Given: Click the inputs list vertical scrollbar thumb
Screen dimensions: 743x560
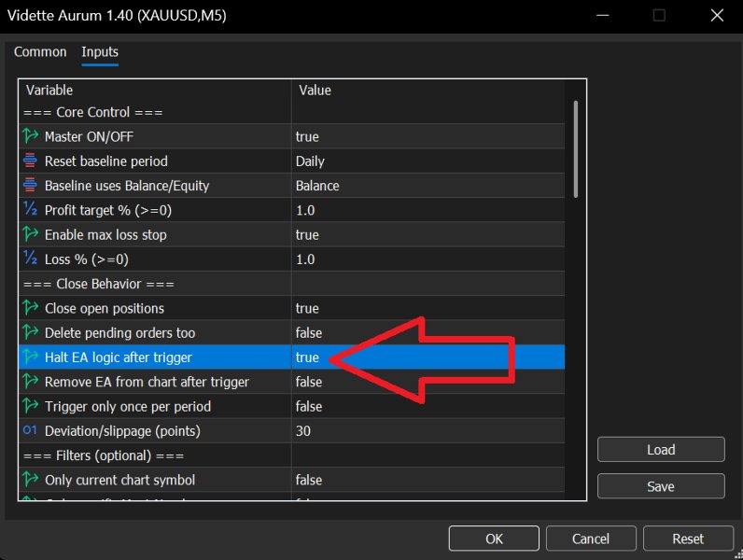Looking at the screenshot, I should click(x=576, y=148).
